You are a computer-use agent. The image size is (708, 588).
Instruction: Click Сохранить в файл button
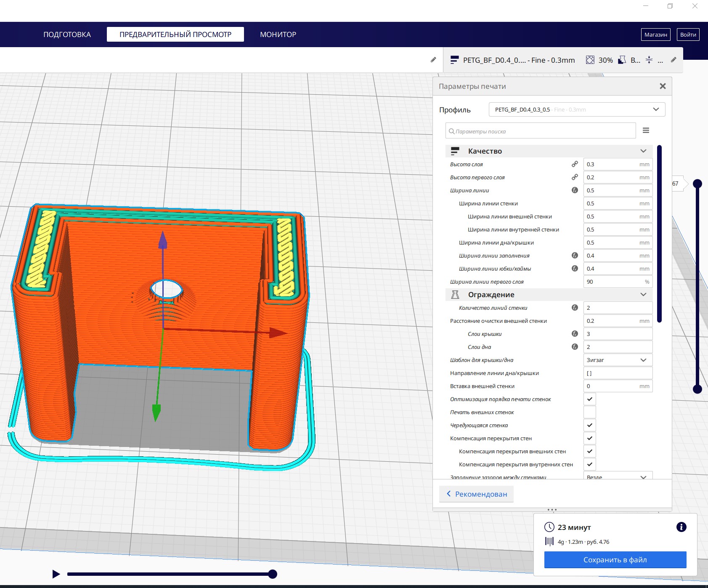click(x=615, y=560)
